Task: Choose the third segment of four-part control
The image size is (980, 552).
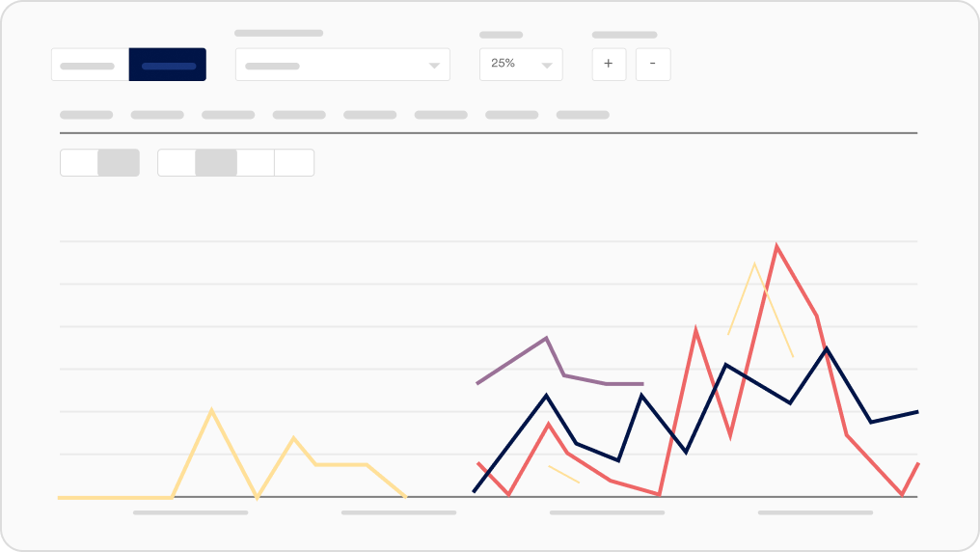Action: (x=256, y=163)
